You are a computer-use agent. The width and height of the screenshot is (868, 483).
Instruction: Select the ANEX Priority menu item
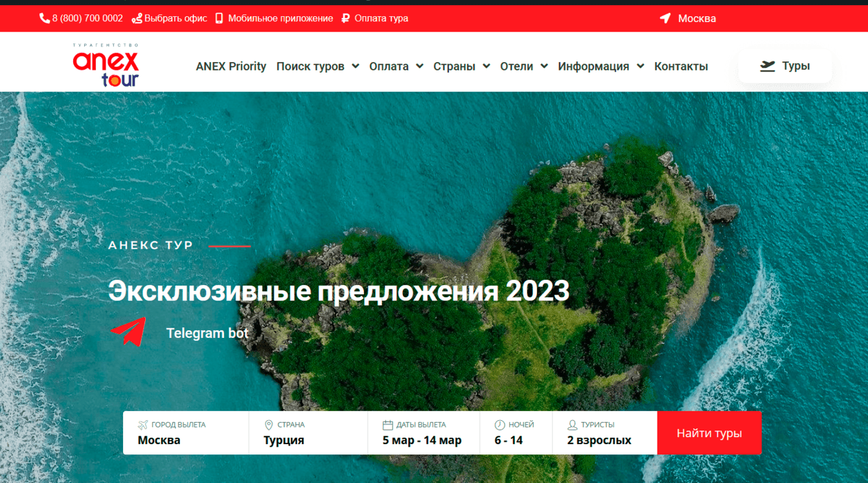point(231,66)
